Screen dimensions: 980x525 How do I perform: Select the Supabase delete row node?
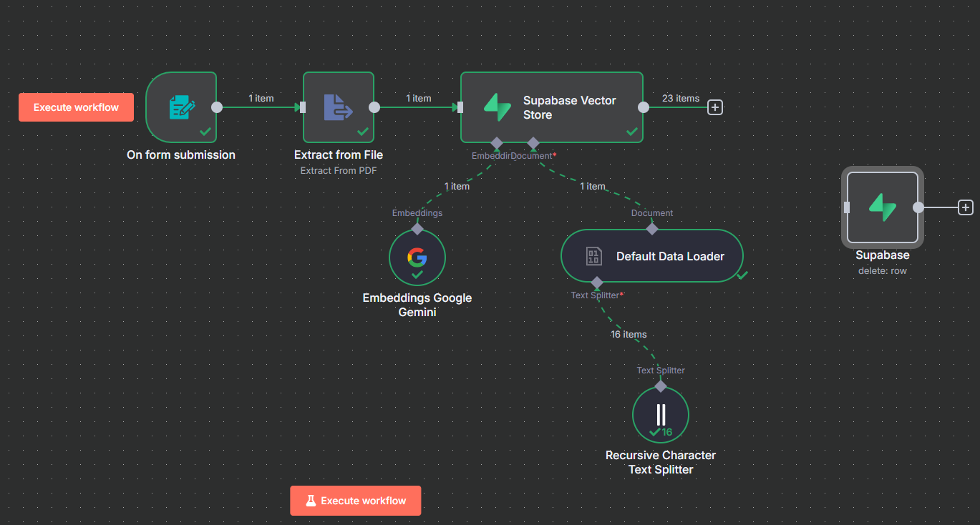pos(883,207)
